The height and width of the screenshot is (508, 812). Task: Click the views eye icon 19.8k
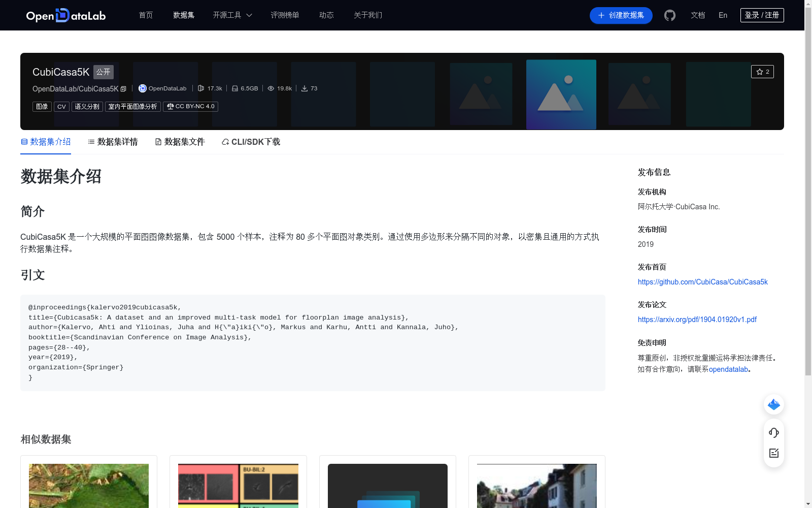[271, 88]
